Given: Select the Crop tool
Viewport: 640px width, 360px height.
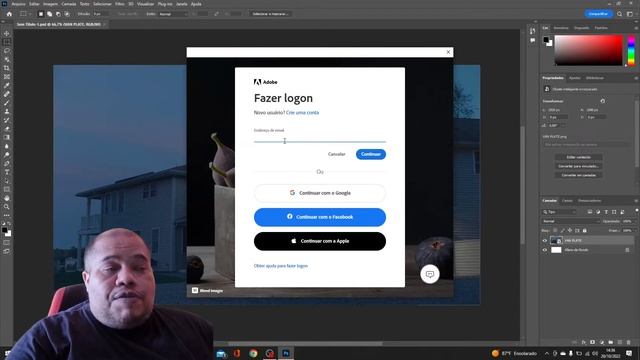Looking at the screenshot, I should click(7, 68).
